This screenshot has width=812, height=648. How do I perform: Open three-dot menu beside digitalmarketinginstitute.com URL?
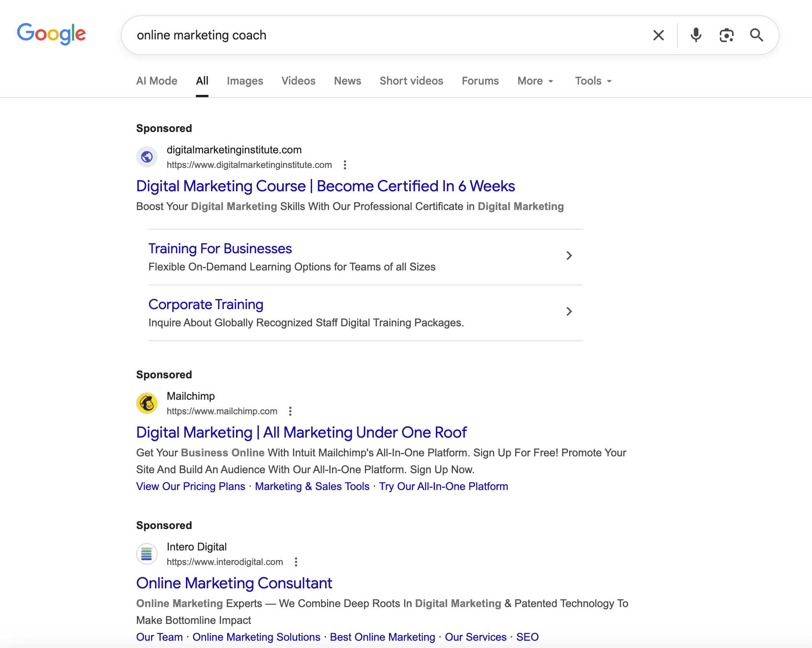click(345, 165)
